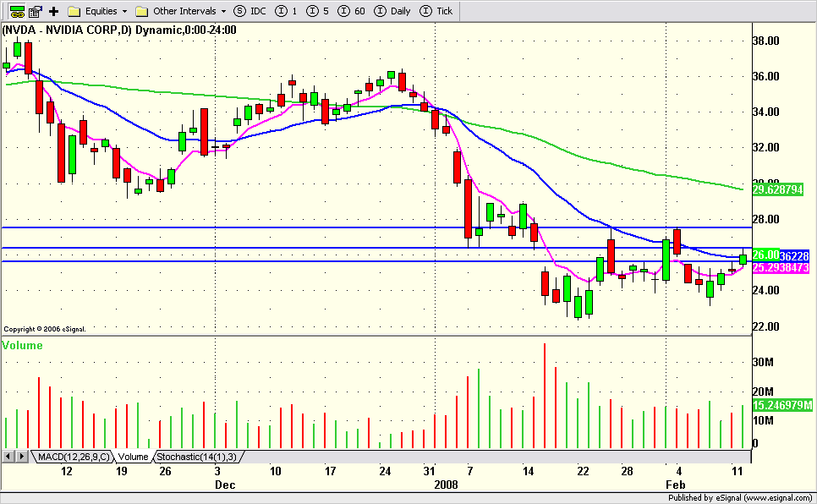Switch to the 60-minute interval
The height and width of the screenshot is (504, 817).
351,11
